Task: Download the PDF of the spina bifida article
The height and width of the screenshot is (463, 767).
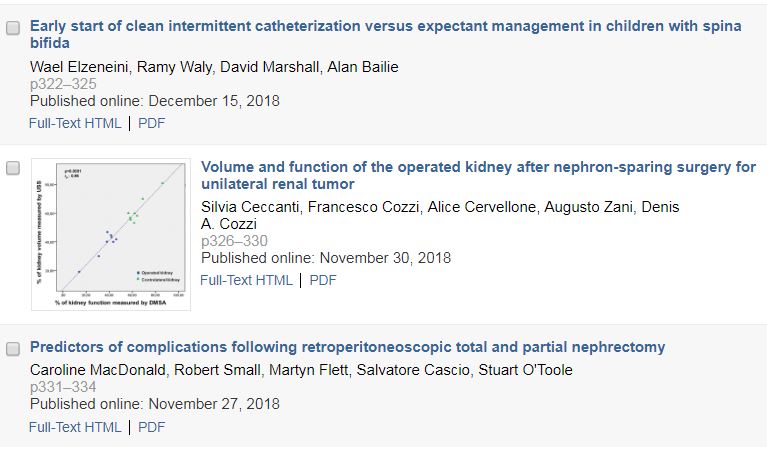Action: (x=152, y=123)
